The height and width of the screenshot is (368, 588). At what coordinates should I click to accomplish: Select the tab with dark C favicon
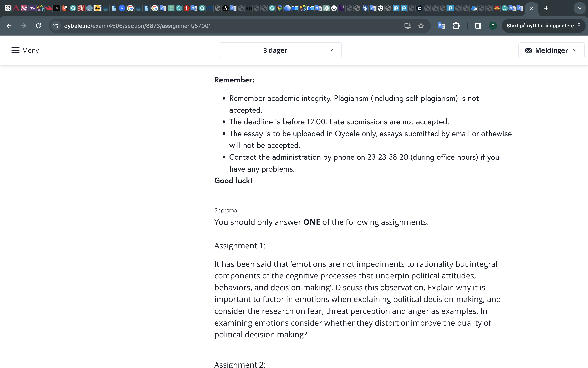click(419, 8)
